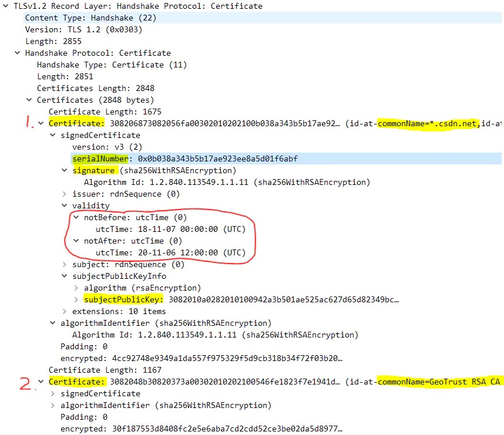Expand the subjectPublicKey node
Screen dimensions: 504x435
(x=76, y=299)
